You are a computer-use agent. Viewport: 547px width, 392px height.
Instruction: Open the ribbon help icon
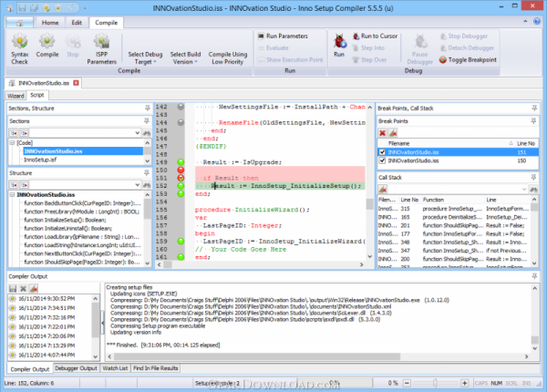click(x=537, y=21)
